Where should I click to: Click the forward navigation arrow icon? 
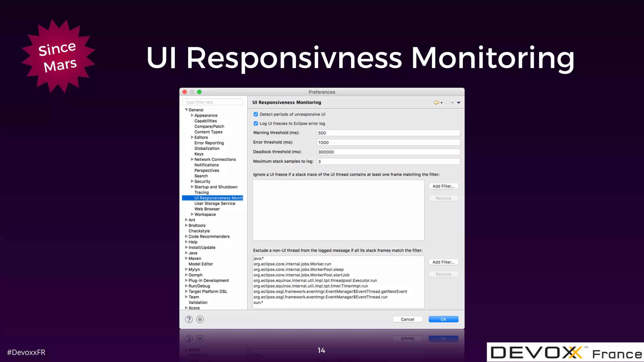(447, 102)
